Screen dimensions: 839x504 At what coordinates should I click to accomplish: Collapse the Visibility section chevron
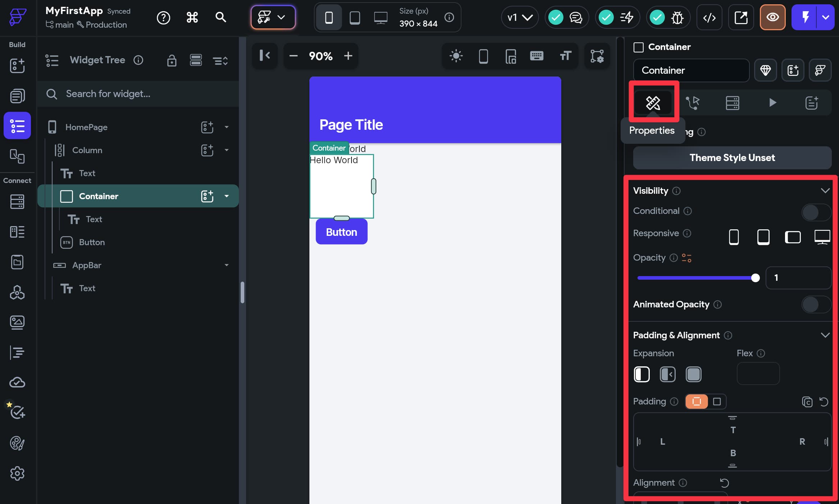tap(825, 191)
